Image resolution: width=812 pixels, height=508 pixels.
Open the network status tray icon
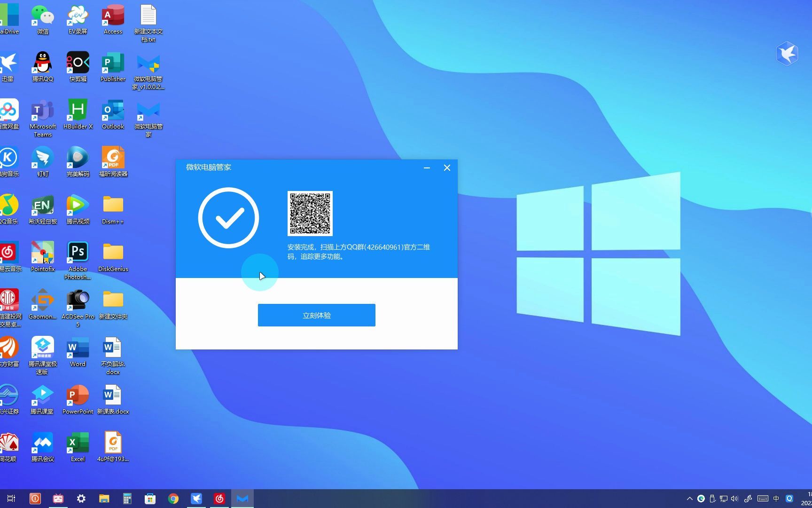pos(724,499)
